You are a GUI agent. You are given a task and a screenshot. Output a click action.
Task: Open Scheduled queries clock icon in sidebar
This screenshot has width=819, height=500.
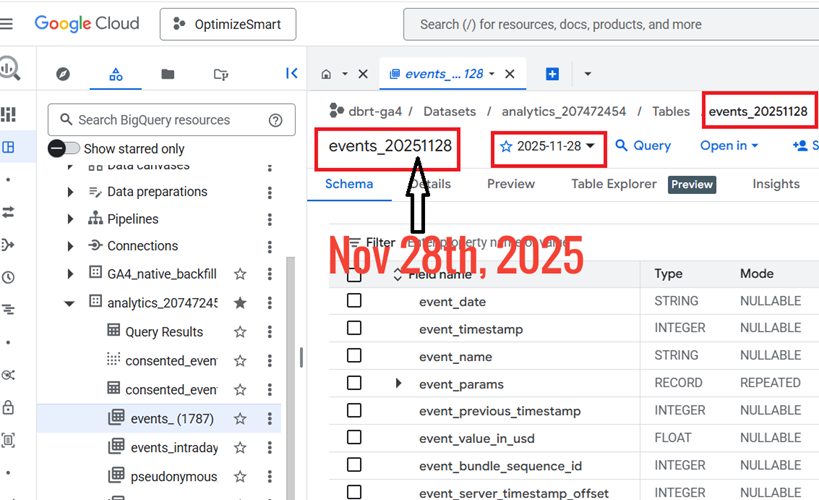click(8, 277)
